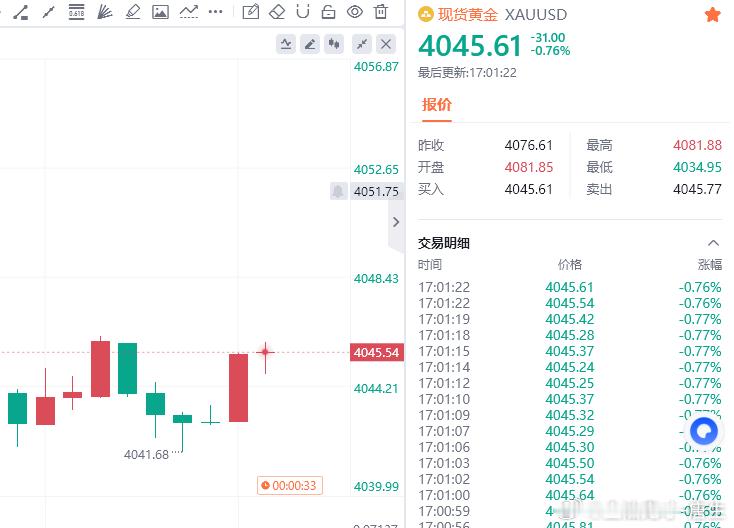Expand the side panel arrow

click(x=396, y=222)
